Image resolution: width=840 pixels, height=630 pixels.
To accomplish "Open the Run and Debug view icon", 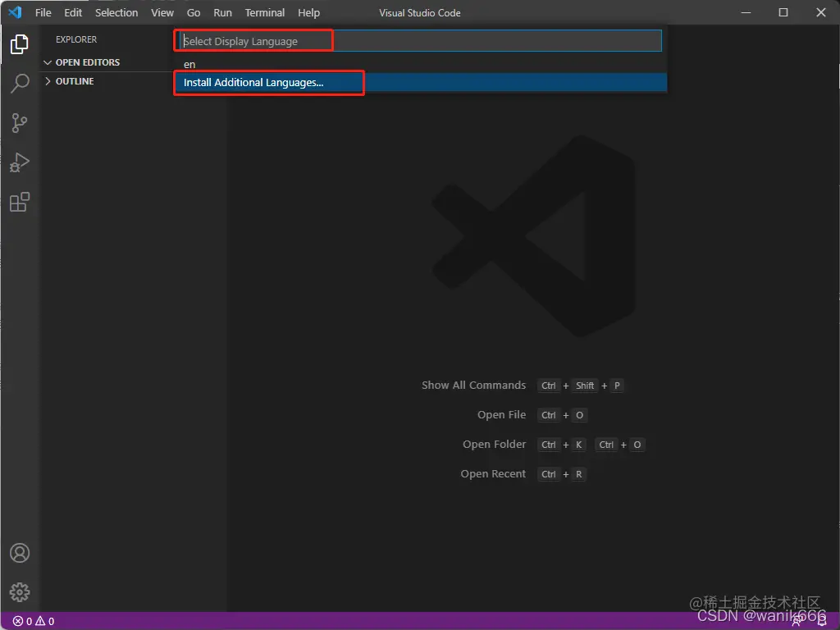I will [20, 162].
